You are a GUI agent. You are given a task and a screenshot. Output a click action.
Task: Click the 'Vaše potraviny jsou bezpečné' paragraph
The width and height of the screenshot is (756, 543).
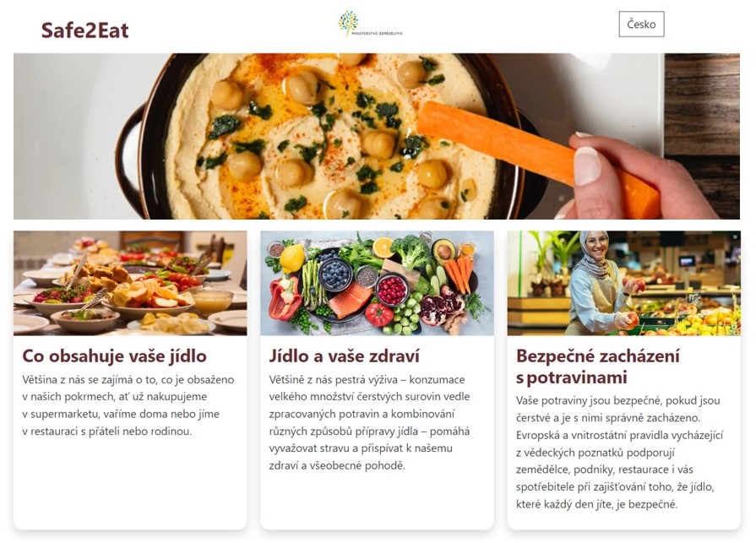click(x=619, y=452)
